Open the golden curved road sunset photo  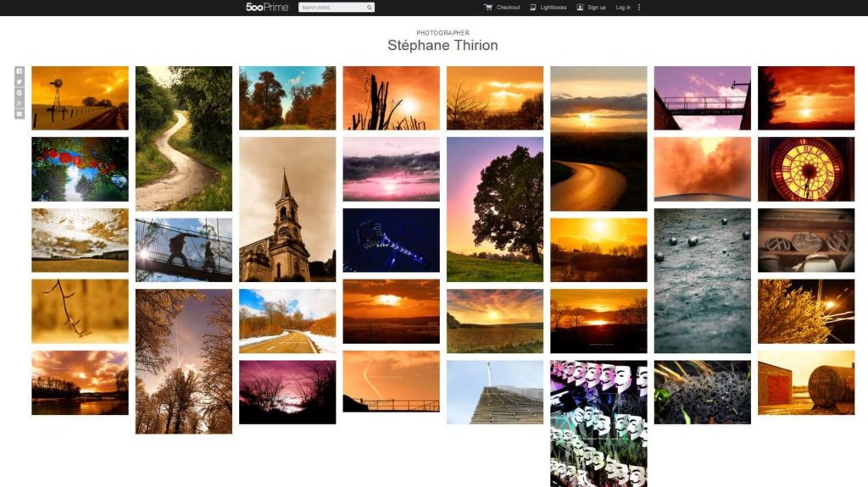pos(598,138)
